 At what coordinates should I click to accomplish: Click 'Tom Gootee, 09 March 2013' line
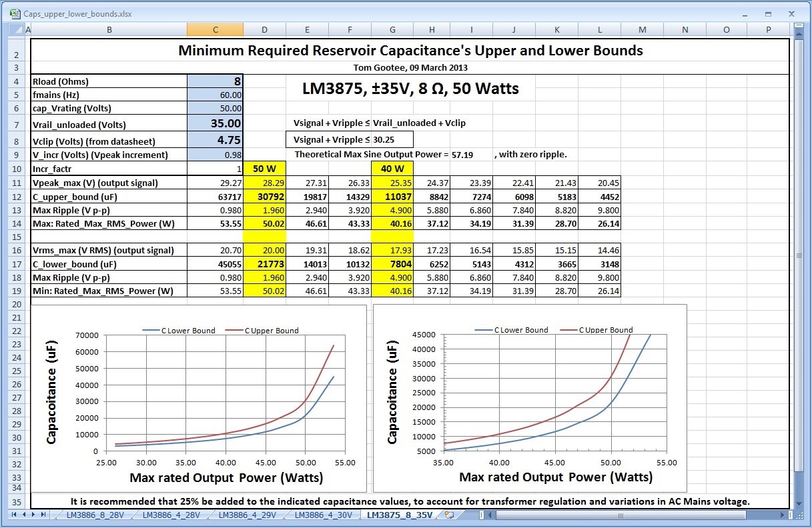point(410,67)
